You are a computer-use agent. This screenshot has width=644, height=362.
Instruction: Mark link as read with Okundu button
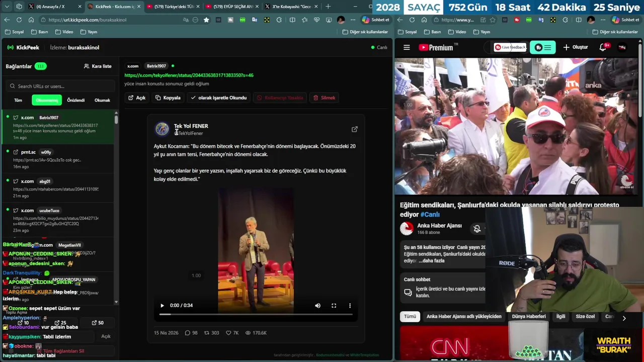(218, 98)
